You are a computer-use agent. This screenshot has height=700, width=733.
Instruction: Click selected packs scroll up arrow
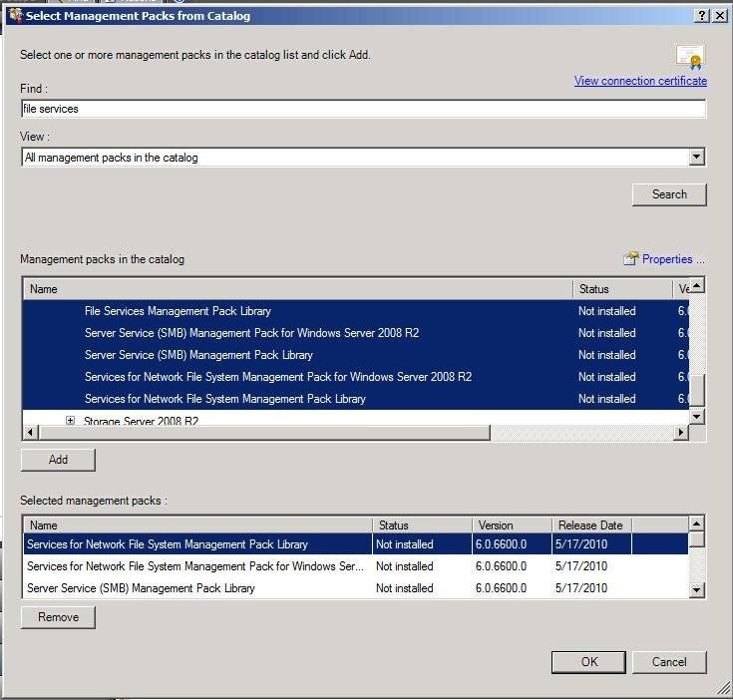tap(696, 524)
